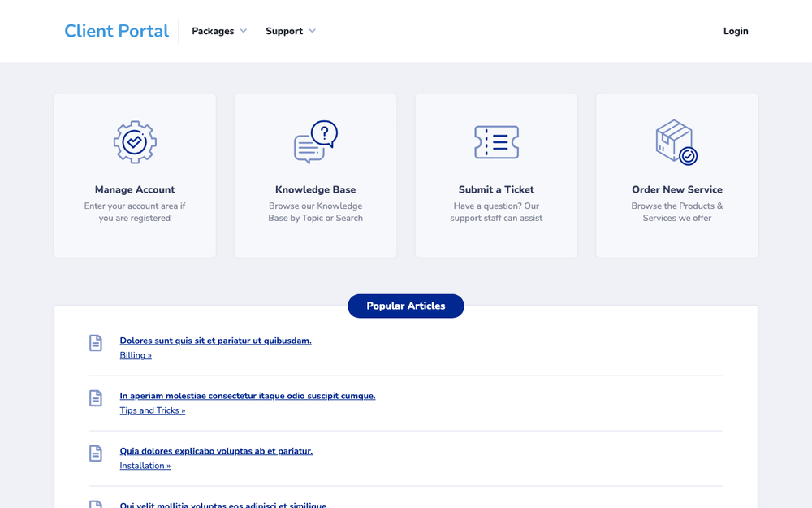The image size is (812, 508).
Task: Open article Quia dolores explicabo voluptas
Action: point(216,451)
